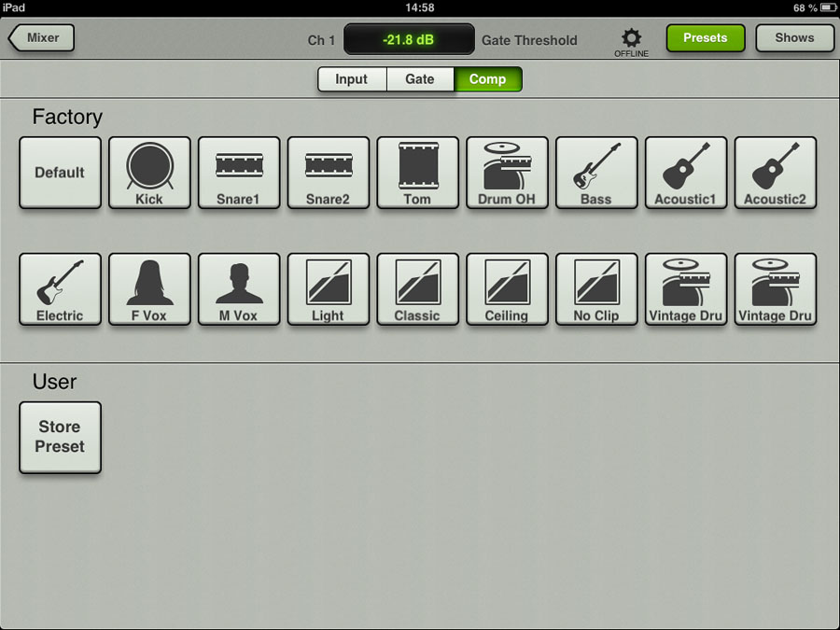The image size is (840, 630).
Task: Open the Shows panel
Action: [x=795, y=37]
